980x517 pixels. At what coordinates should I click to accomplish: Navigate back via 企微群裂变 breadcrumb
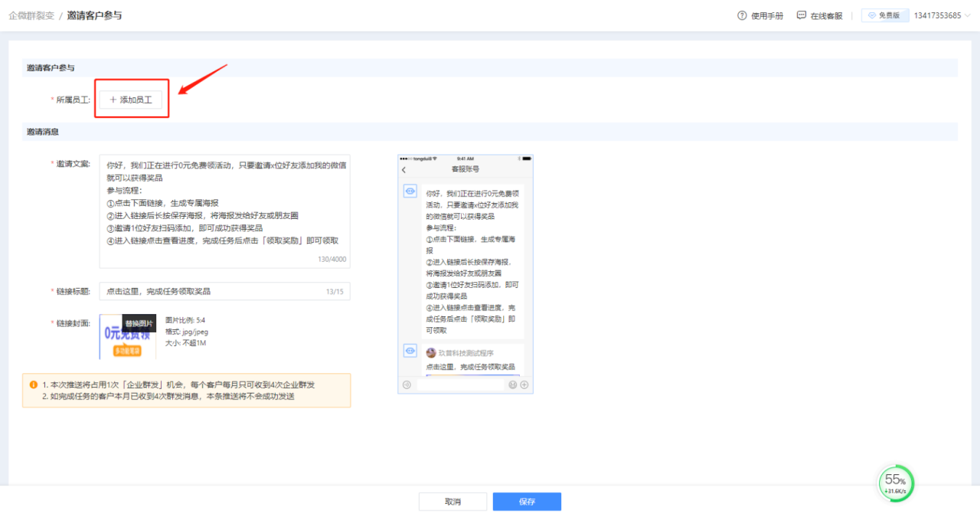pyautogui.click(x=31, y=15)
